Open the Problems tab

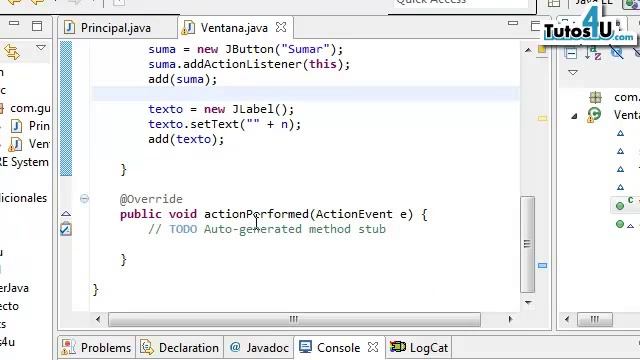pyautogui.click(x=97, y=348)
